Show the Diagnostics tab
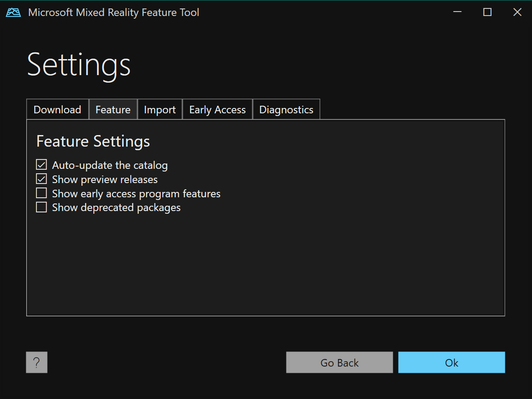This screenshot has width=532, height=399. pyautogui.click(x=286, y=110)
